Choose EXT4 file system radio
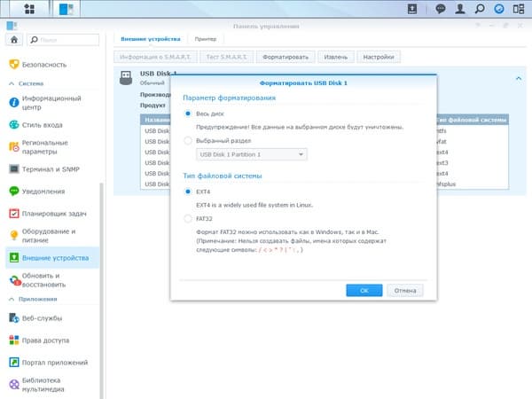The image size is (532, 399). coord(188,192)
